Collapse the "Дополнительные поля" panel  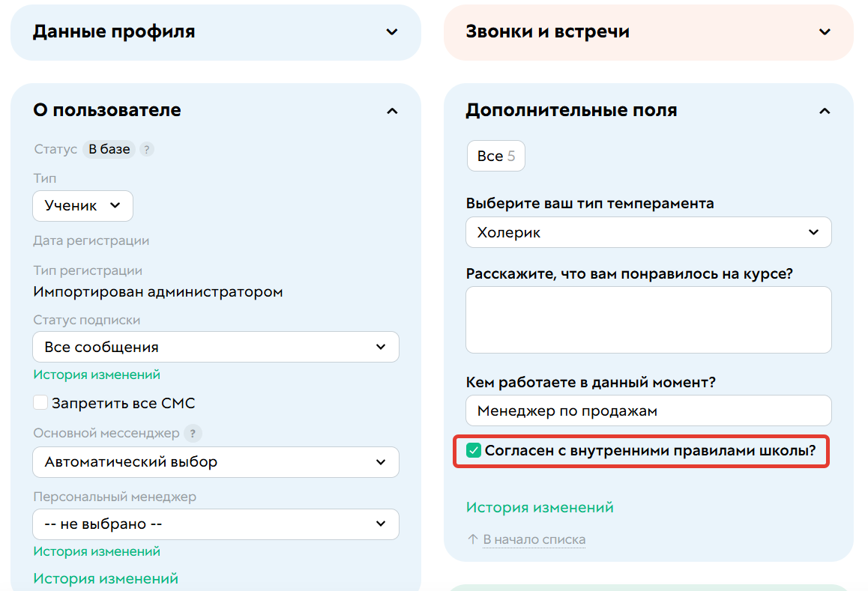(x=825, y=110)
